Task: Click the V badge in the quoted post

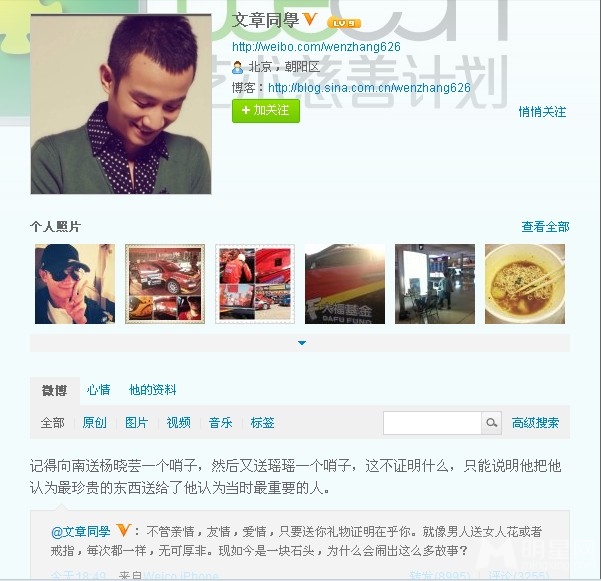Action: click(123, 530)
